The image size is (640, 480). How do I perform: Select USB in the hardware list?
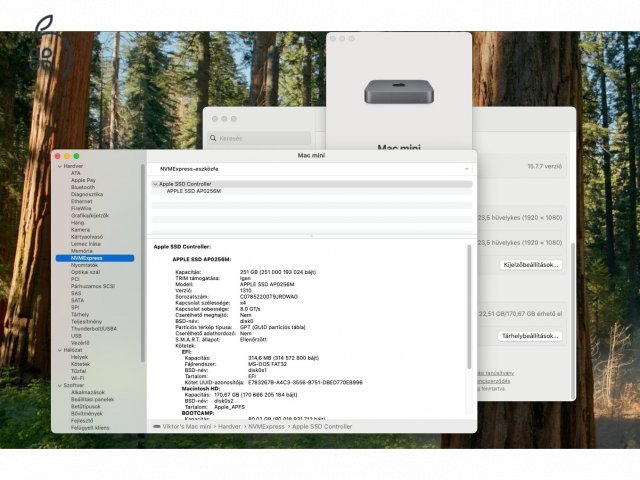tap(76, 336)
